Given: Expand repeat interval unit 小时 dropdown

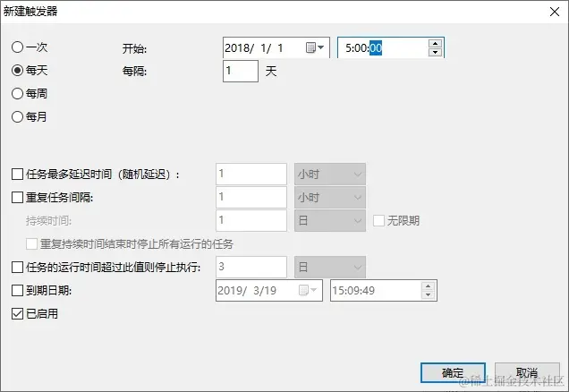Looking at the screenshot, I should click(x=330, y=198).
